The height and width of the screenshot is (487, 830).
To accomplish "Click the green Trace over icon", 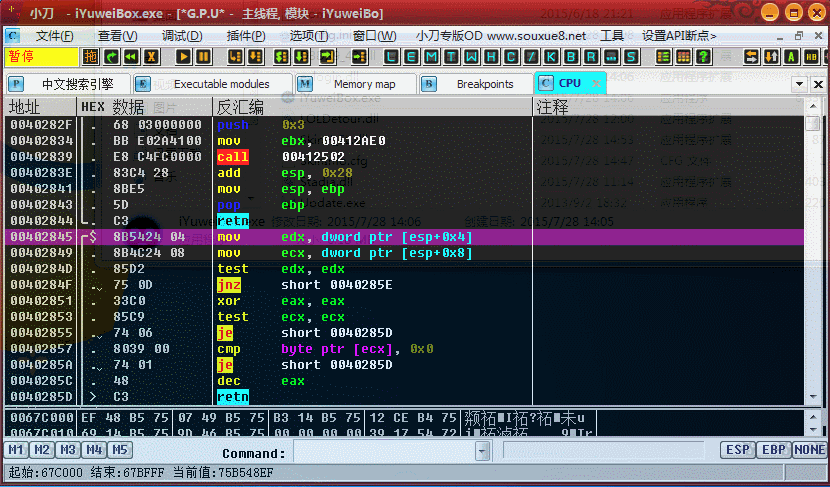I will [302, 57].
